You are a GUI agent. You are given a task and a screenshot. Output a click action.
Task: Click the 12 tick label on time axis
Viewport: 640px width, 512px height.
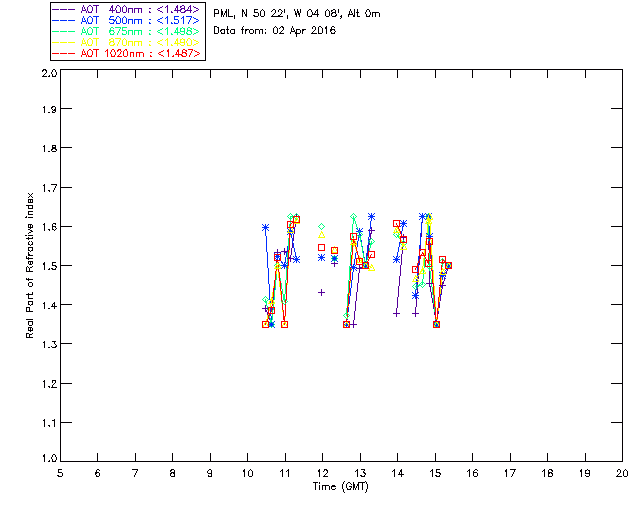tap(322, 472)
